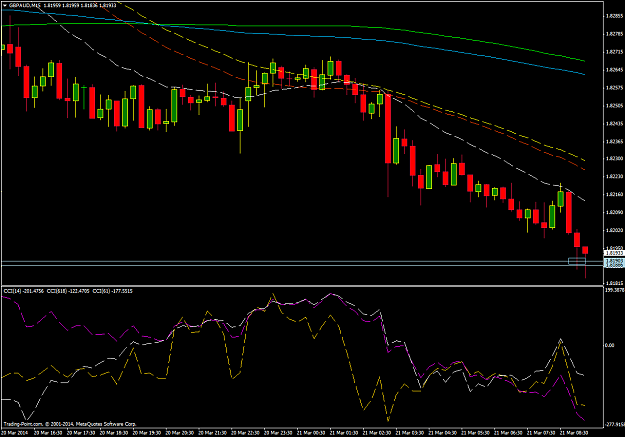
Task: Click the 0.00 level on CCI scale
Action: coord(609,345)
